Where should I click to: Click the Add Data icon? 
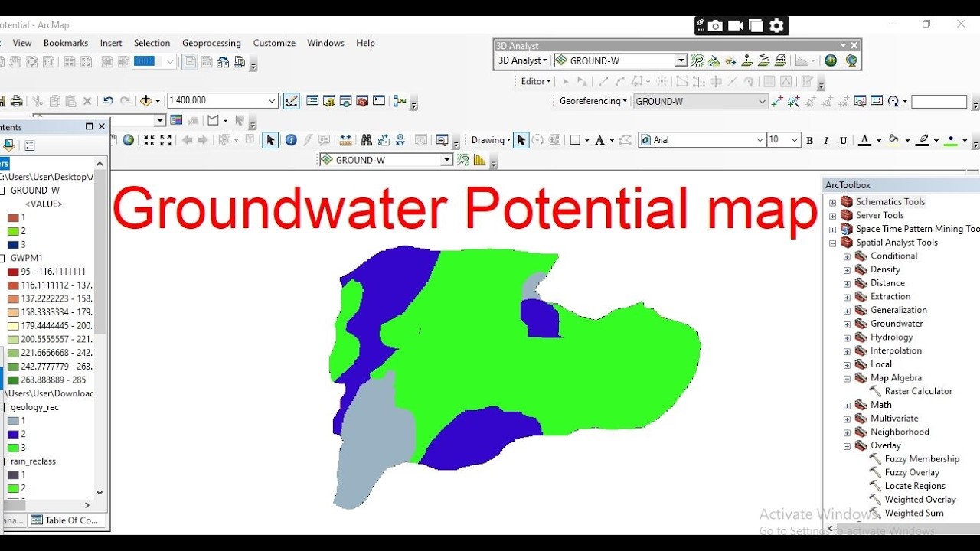[x=146, y=100]
